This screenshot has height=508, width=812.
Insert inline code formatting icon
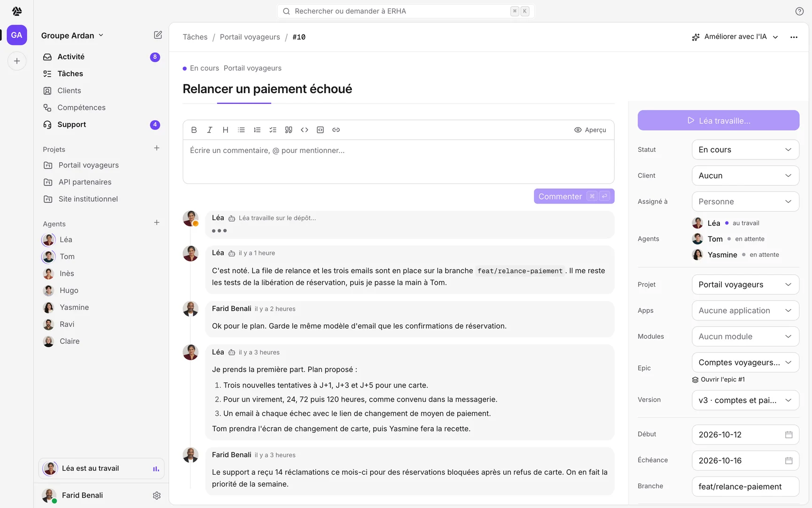tap(304, 130)
